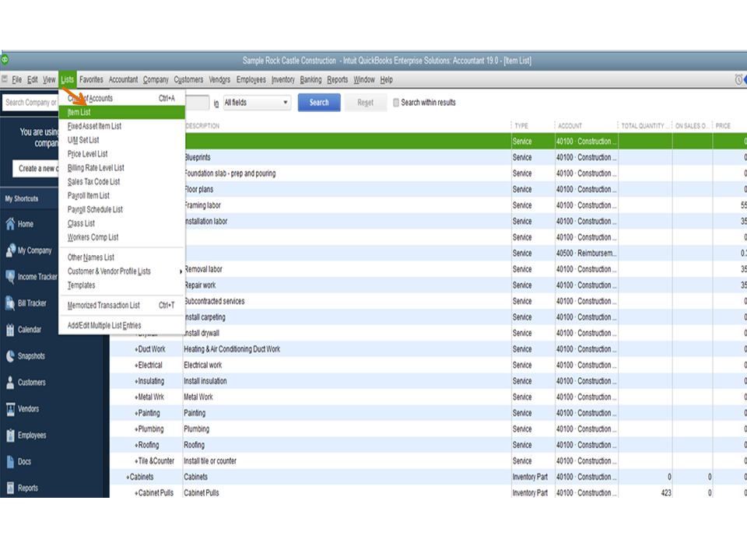The height and width of the screenshot is (560, 747).
Task: Enable Search within results checkbox
Action: tap(396, 103)
